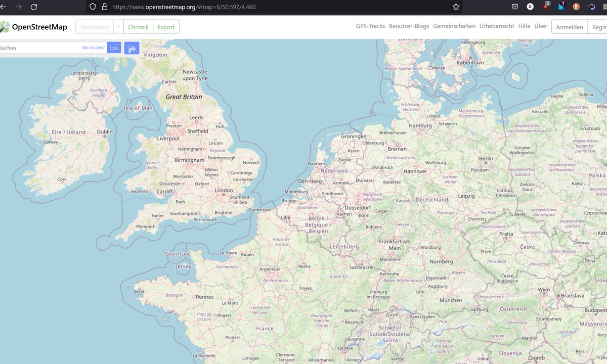Go forward using the browser forward arrow
Screen dimensions: 607x364
pyautogui.click(x=19, y=7)
